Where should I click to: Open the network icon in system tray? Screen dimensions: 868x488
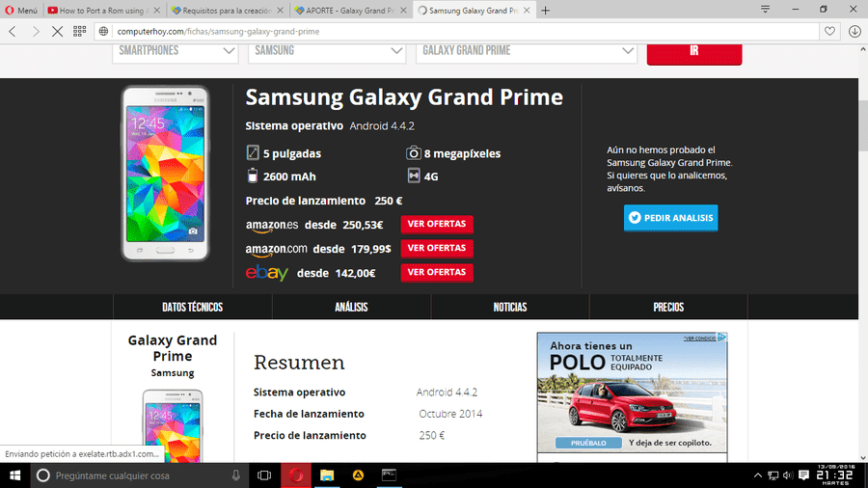pos(773,475)
